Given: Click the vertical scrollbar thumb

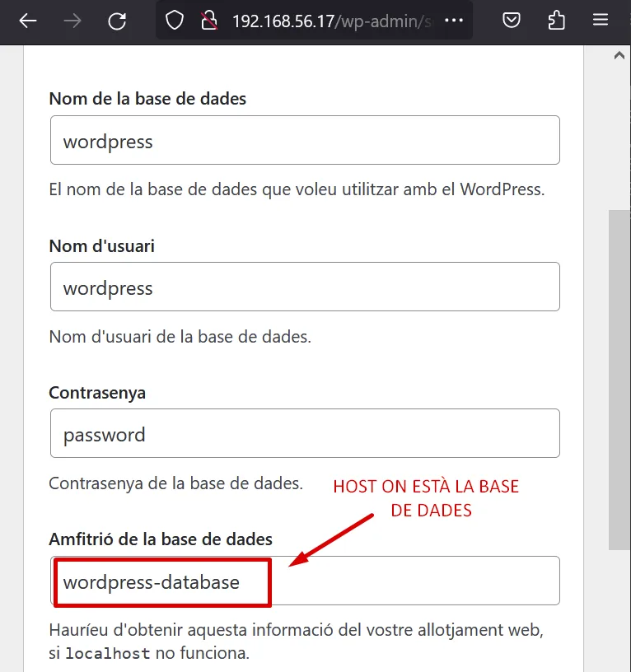Looking at the screenshot, I should [x=619, y=379].
